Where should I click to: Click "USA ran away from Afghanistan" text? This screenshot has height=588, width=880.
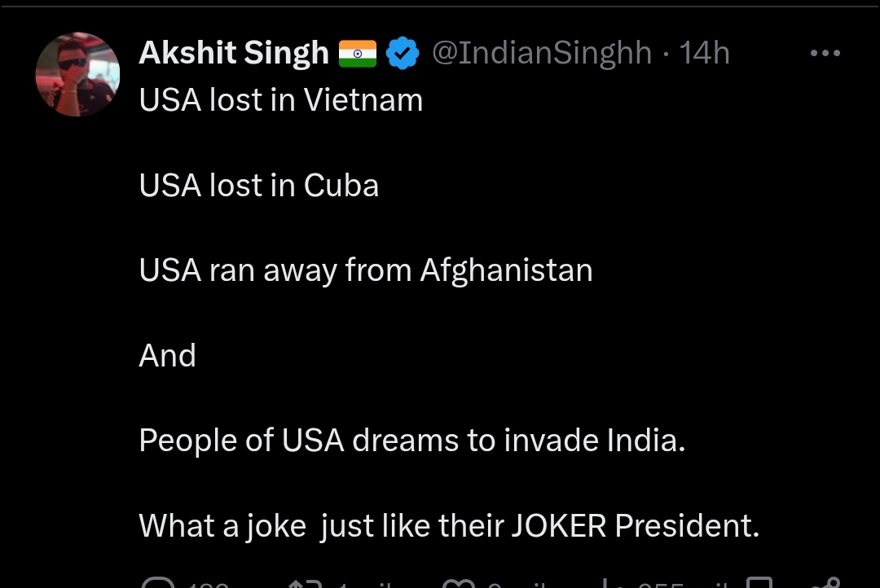[x=366, y=270]
